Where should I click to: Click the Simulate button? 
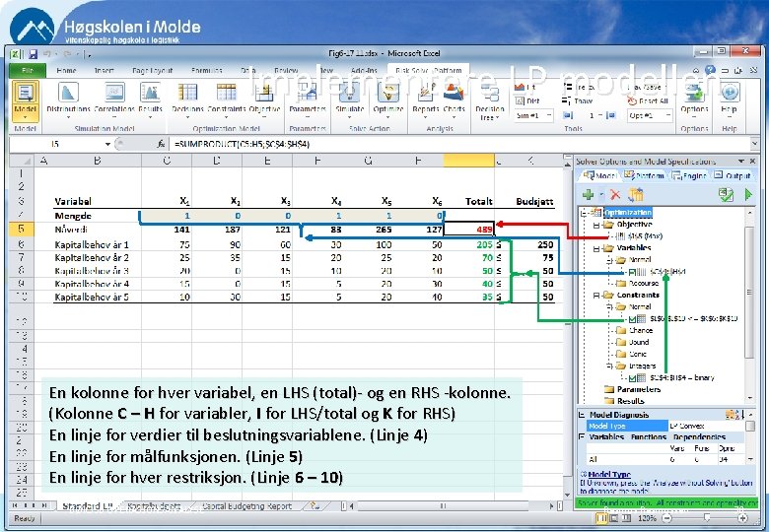point(350,100)
